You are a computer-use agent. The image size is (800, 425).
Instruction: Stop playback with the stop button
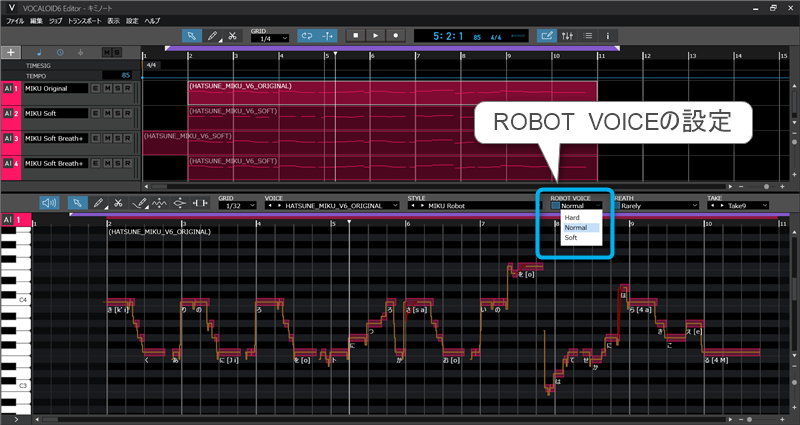point(356,36)
